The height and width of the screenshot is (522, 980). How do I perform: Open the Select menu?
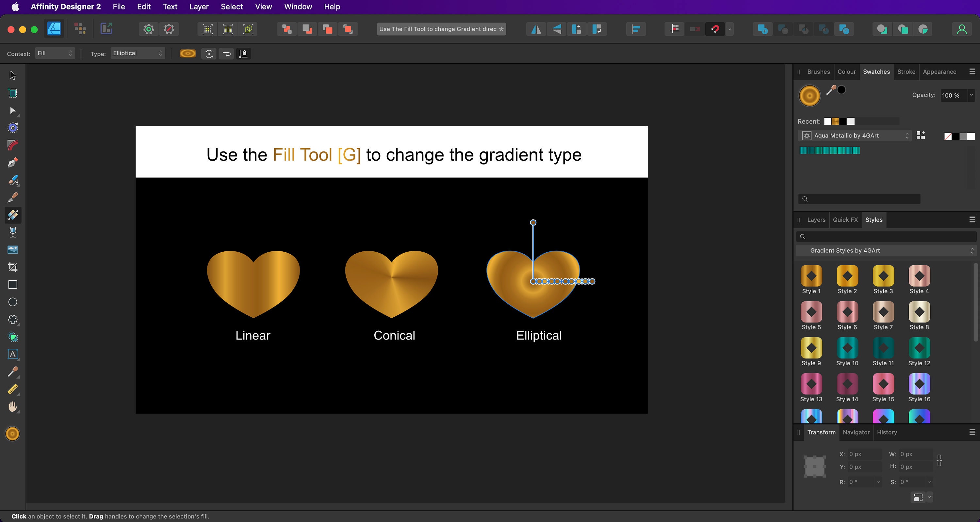(x=231, y=7)
